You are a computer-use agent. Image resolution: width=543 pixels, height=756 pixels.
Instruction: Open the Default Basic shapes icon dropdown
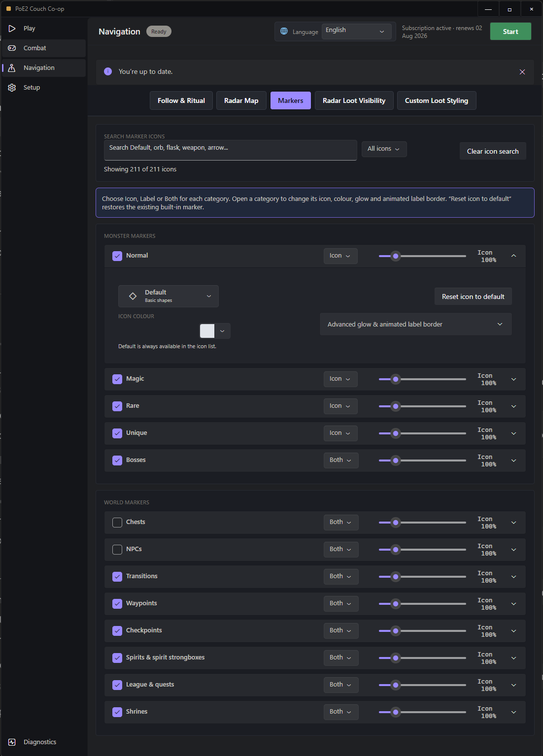(x=169, y=296)
